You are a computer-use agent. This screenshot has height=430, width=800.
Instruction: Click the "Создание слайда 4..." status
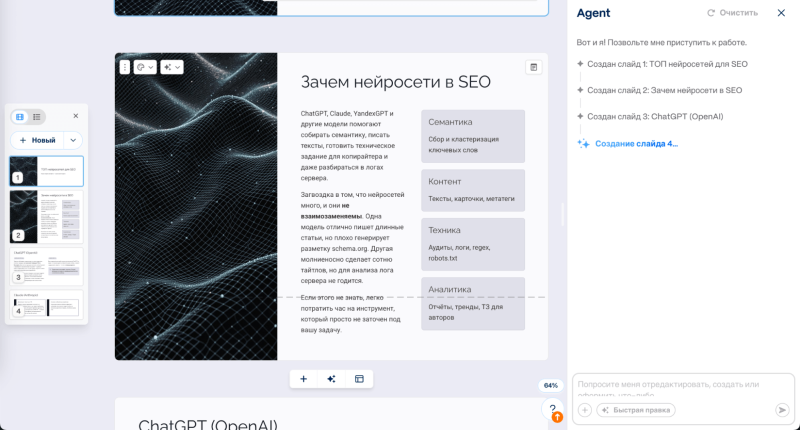pyautogui.click(x=636, y=144)
